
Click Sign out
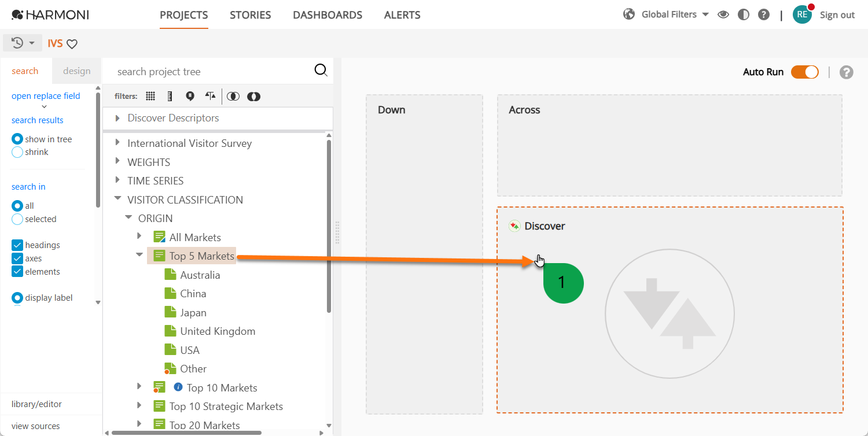tap(837, 15)
